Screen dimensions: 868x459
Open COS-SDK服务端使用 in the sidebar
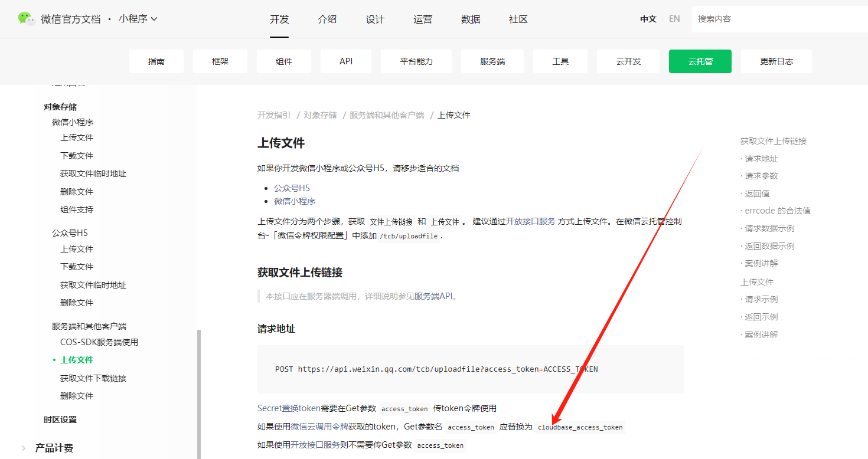click(x=99, y=342)
